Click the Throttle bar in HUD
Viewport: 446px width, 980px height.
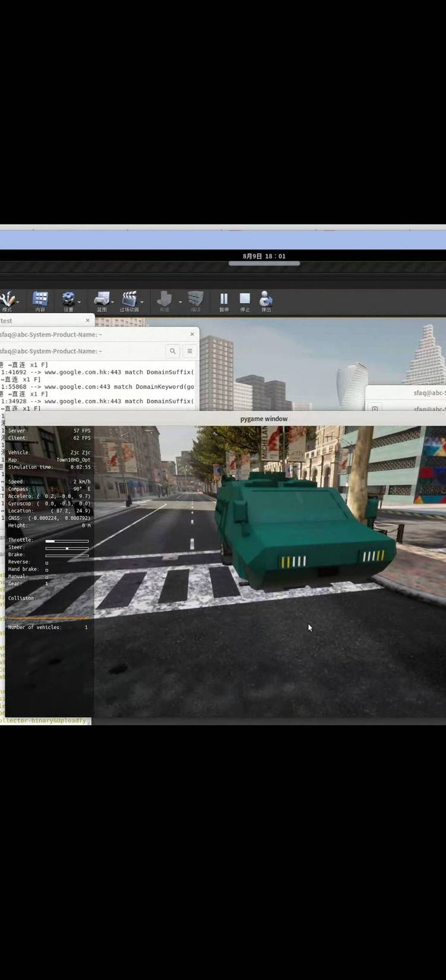[67, 541]
